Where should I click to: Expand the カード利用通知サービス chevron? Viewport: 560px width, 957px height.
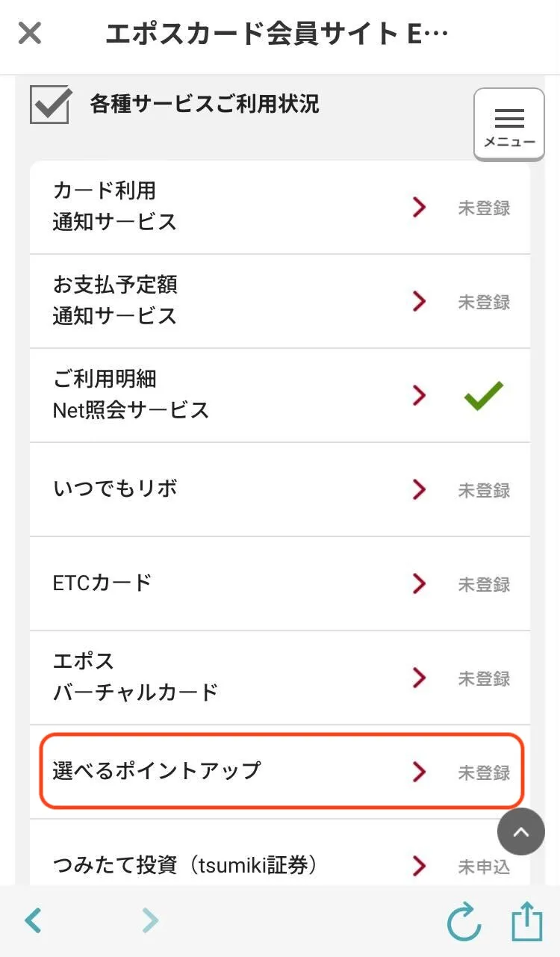420,207
